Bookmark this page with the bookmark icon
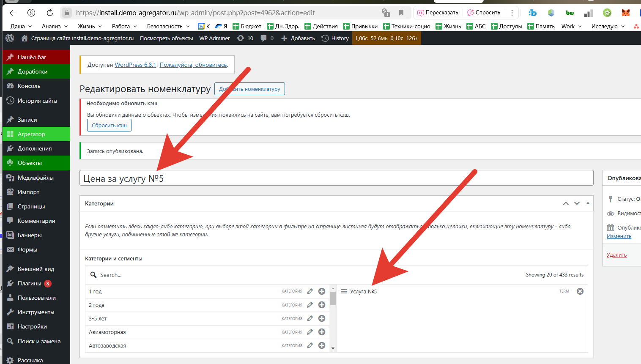 tap(401, 13)
